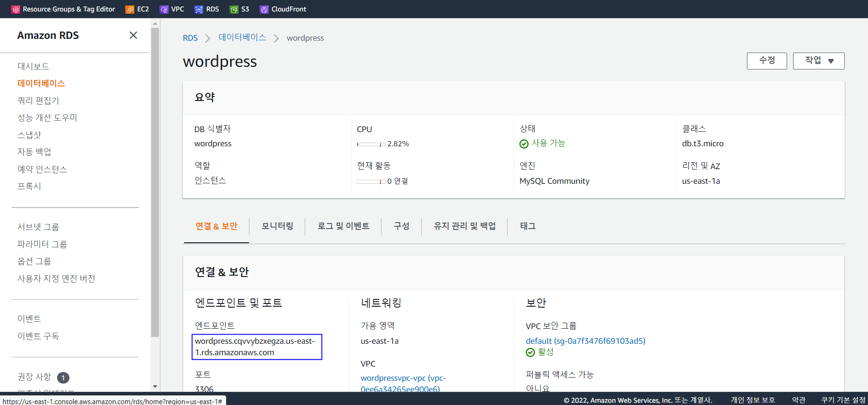Open 성능 개선 도우미 in sidebar
The width and height of the screenshot is (868, 405).
tap(48, 117)
